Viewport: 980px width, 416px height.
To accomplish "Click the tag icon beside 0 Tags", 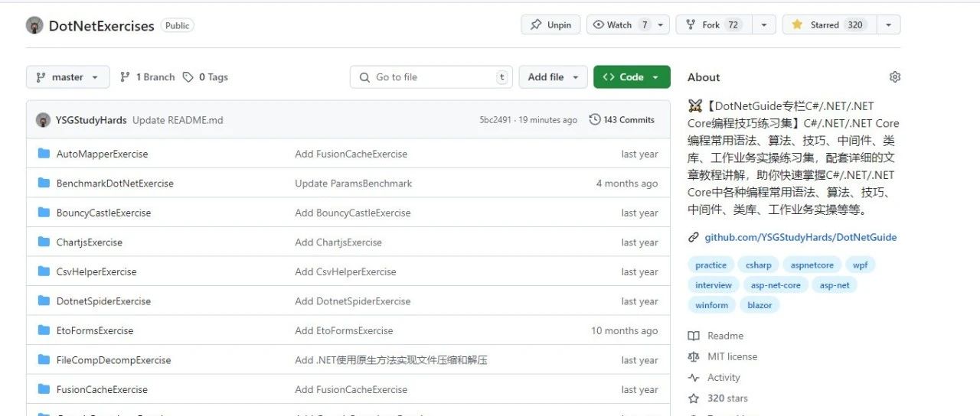I will [188, 77].
